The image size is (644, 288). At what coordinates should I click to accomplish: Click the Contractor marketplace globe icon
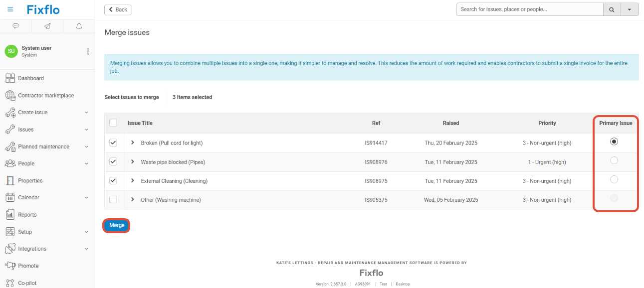pyautogui.click(x=10, y=95)
